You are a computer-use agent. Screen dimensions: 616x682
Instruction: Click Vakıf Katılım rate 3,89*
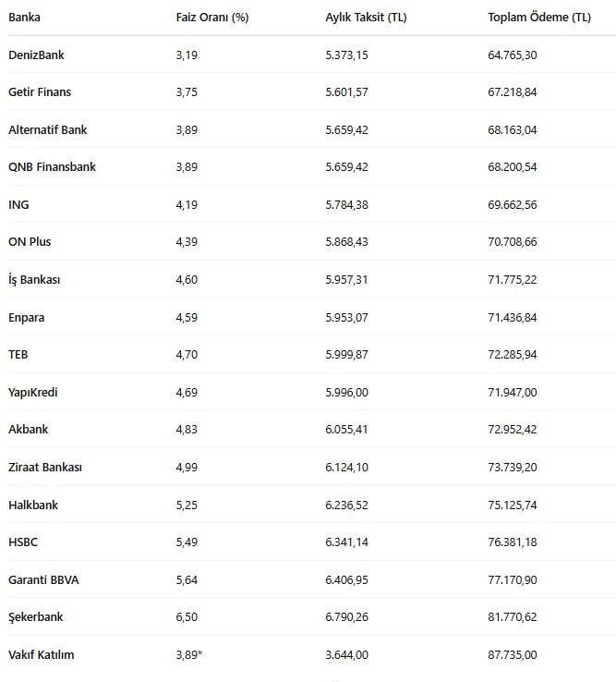(x=189, y=654)
